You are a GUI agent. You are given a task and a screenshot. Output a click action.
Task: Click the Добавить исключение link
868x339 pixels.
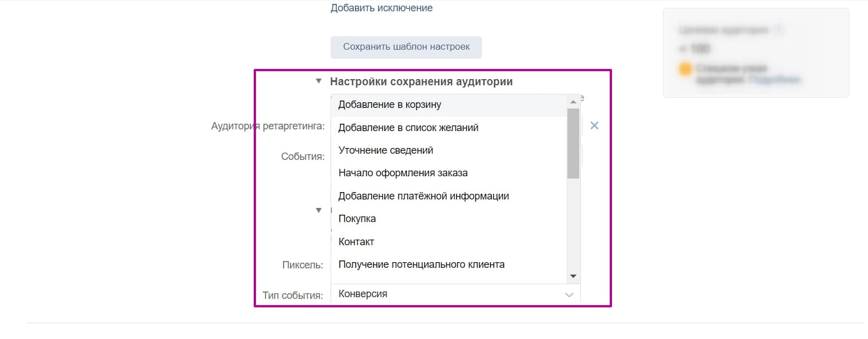pos(381,7)
